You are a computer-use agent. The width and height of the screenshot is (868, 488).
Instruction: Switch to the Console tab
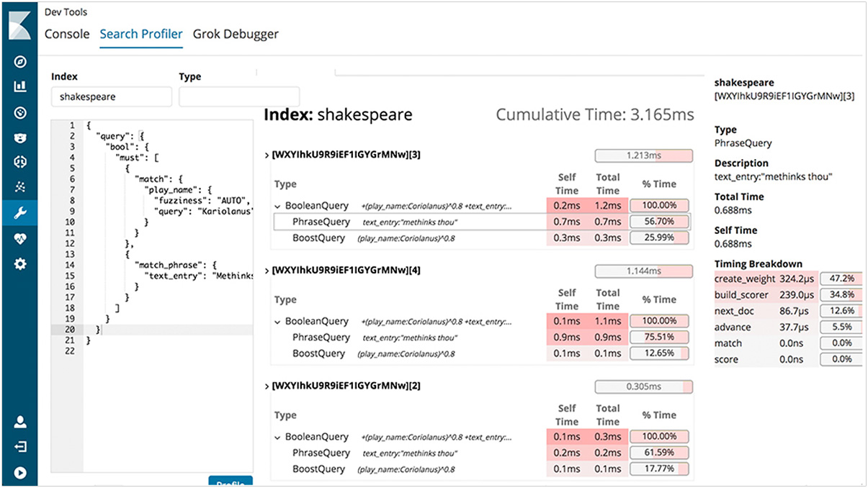[x=67, y=34]
